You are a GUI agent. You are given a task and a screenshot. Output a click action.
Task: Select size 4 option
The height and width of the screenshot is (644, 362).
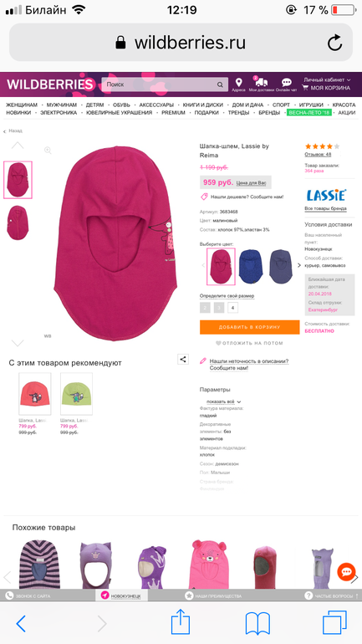pyautogui.click(x=232, y=308)
